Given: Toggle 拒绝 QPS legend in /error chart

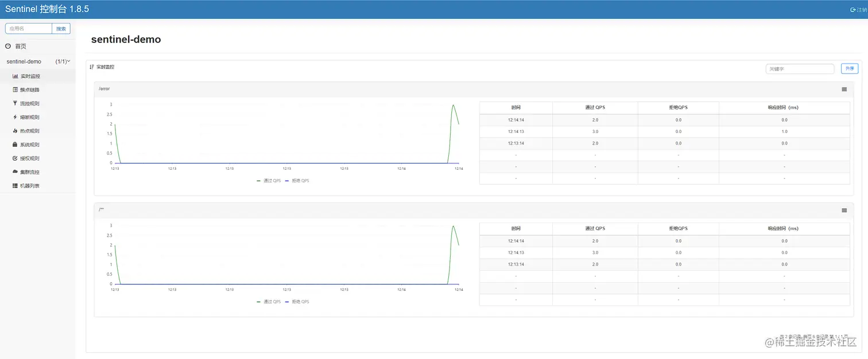Looking at the screenshot, I should 297,181.
